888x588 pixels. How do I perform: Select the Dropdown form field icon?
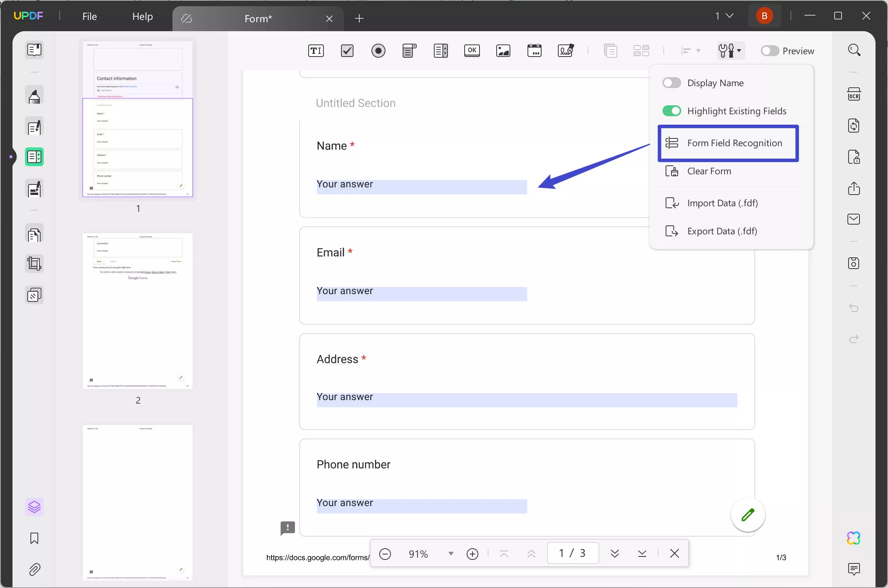click(x=410, y=51)
